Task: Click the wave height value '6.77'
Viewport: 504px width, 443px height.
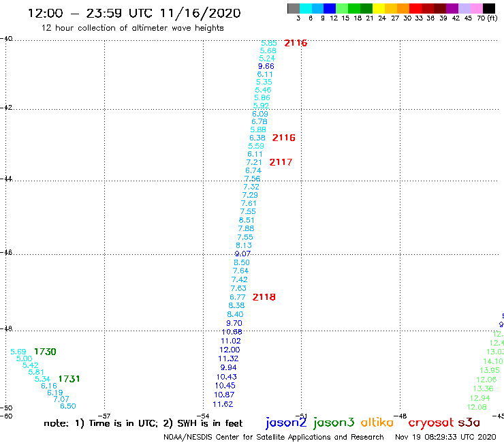Action: [x=238, y=297]
